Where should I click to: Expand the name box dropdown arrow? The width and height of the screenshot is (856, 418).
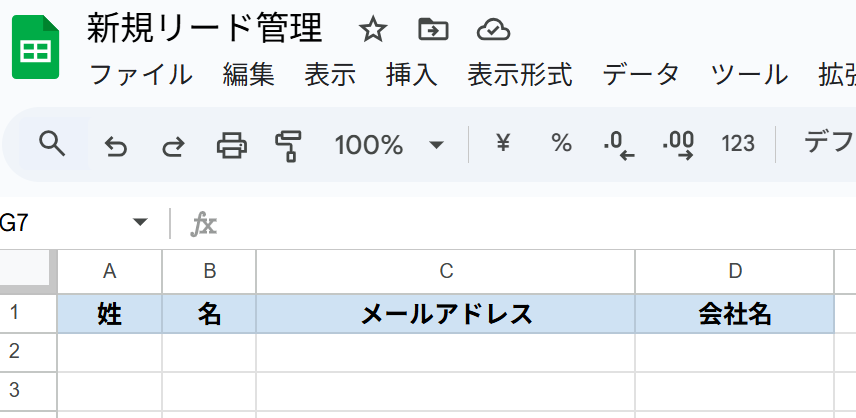click(x=140, y=222)
